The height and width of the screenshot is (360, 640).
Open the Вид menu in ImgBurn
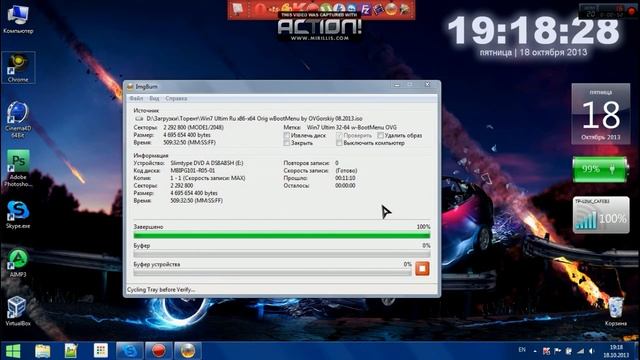(x=154, y=98)
